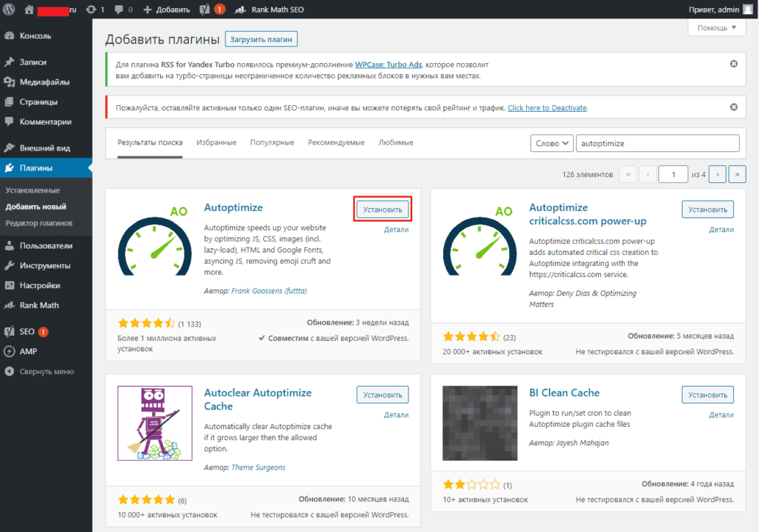This screenshot has width=759, height=532.
Task: Go to next results page
Action: click(x=717, y=174)
